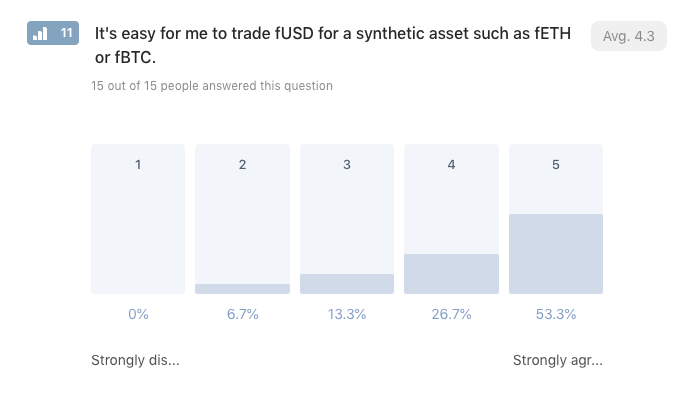The height and width of the screenshot is (411, 690).
Task: Click the number 1 heading in first column
Action: tap(138, 165)
